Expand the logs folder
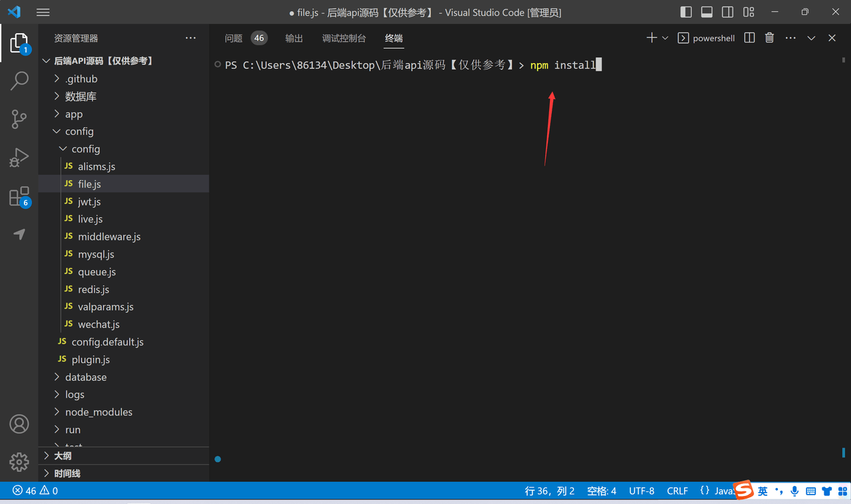 point(124,394)
